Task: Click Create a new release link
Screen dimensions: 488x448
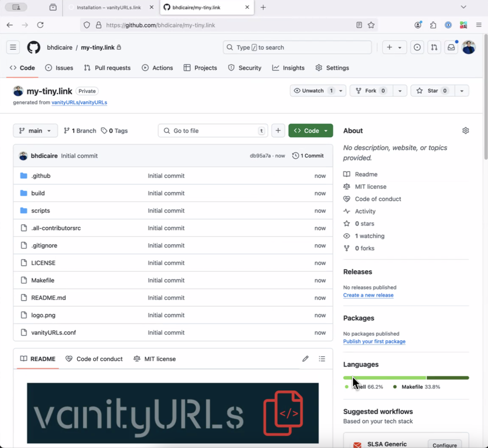Action: [368, 295]
